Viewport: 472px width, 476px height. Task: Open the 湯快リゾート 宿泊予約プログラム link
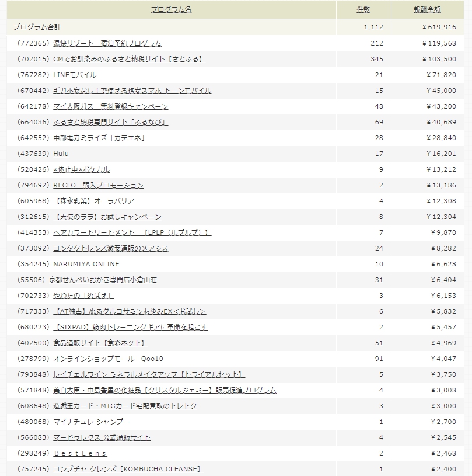107,43
